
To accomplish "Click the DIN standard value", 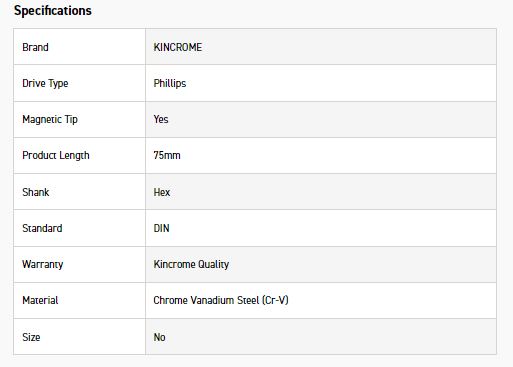I will coord(161,228).
